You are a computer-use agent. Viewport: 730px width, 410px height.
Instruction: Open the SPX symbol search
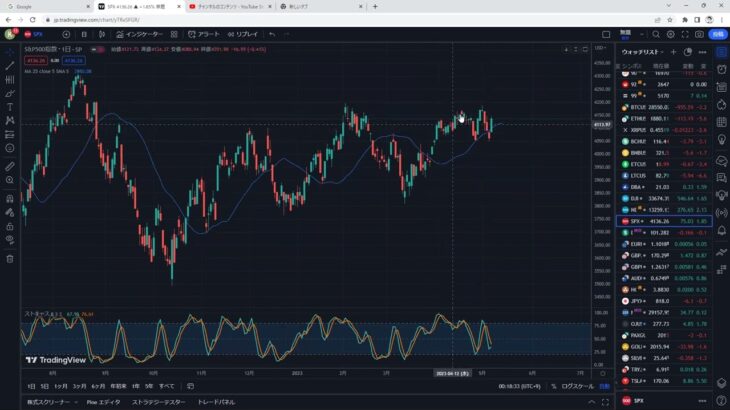tap(34, 34)
